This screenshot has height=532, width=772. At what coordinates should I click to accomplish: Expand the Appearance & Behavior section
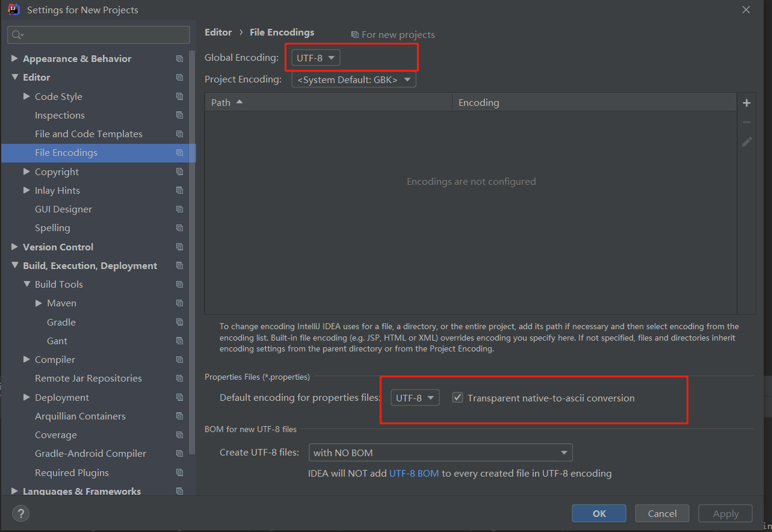click(14, 58)
